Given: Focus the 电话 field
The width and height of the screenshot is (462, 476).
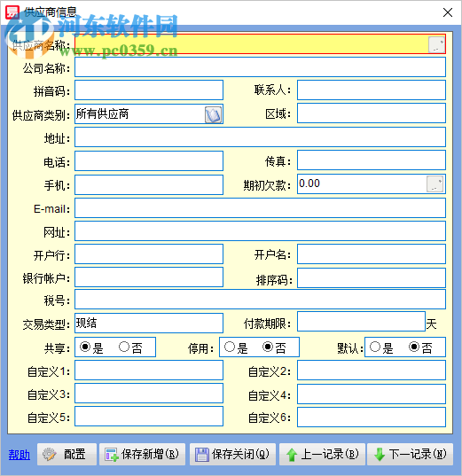Looking at the screenshot, I should pos(149,161).
